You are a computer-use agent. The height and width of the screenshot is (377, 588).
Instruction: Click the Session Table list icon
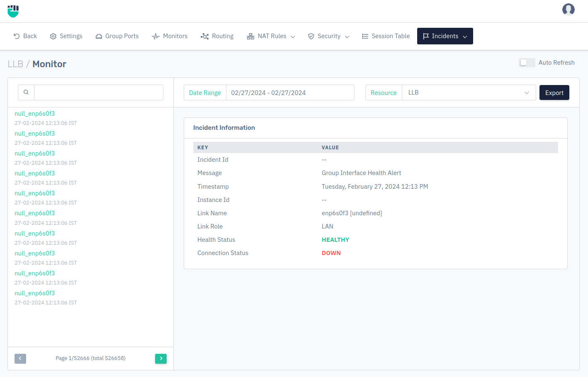click(365, 36)
